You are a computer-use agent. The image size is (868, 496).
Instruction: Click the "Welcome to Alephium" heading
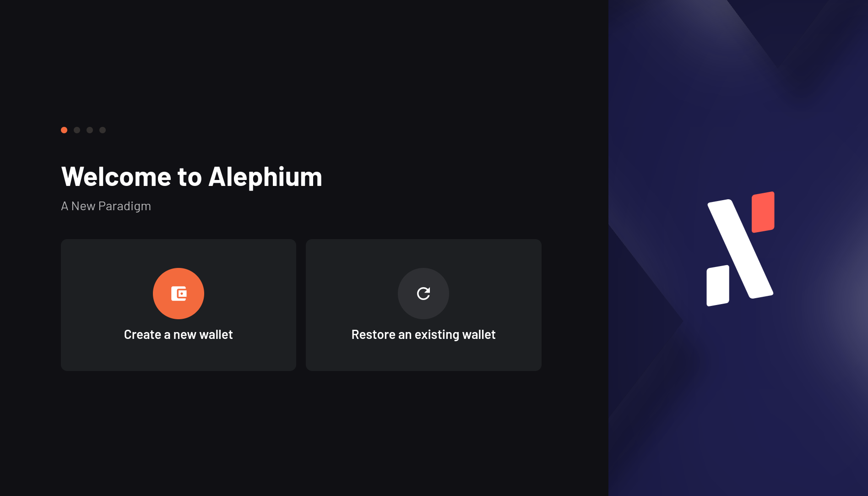[192, 177]
